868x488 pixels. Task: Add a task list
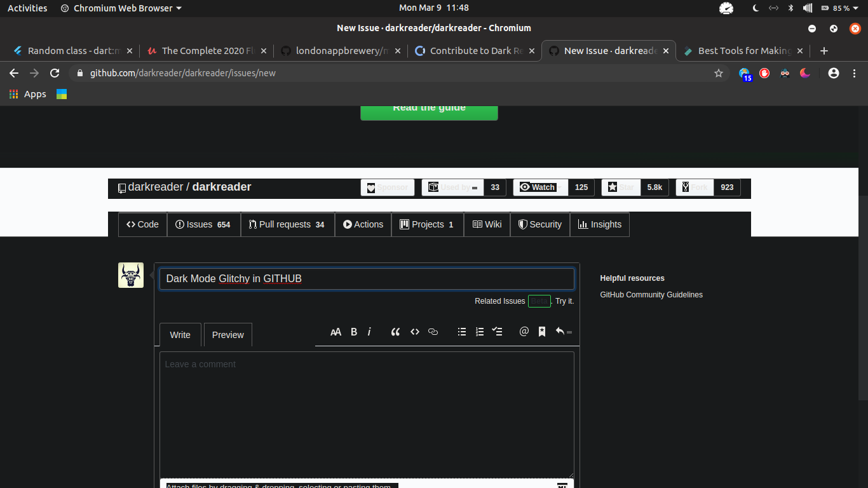click(x=498, y=332)
